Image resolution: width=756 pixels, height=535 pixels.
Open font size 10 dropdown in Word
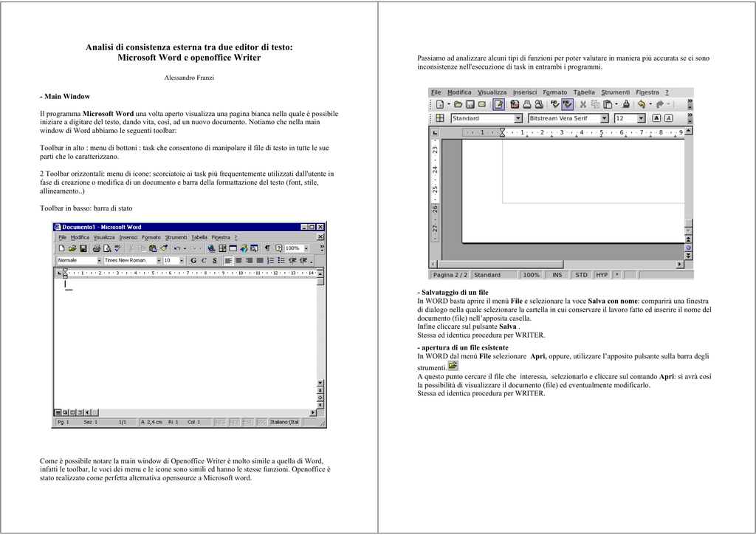182,261
